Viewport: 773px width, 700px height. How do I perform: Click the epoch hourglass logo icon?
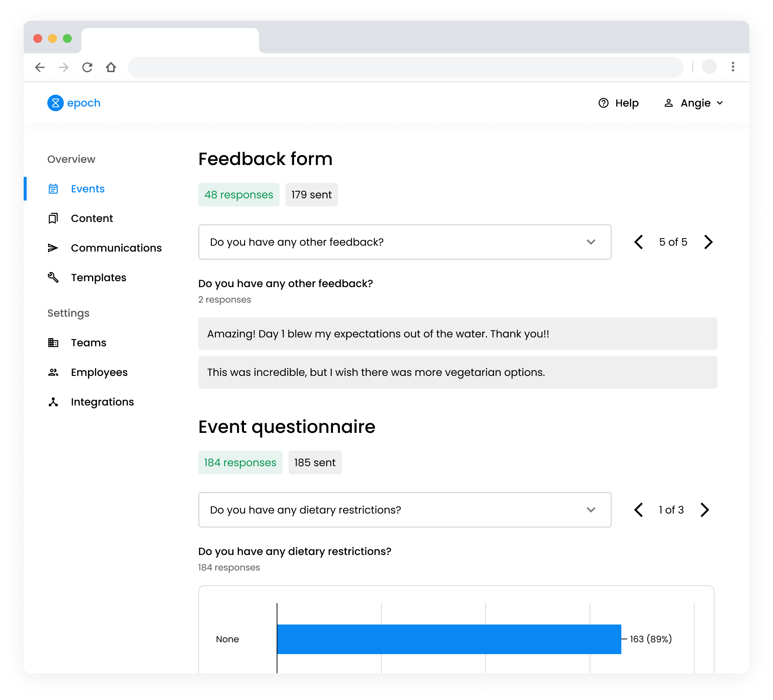55,103
